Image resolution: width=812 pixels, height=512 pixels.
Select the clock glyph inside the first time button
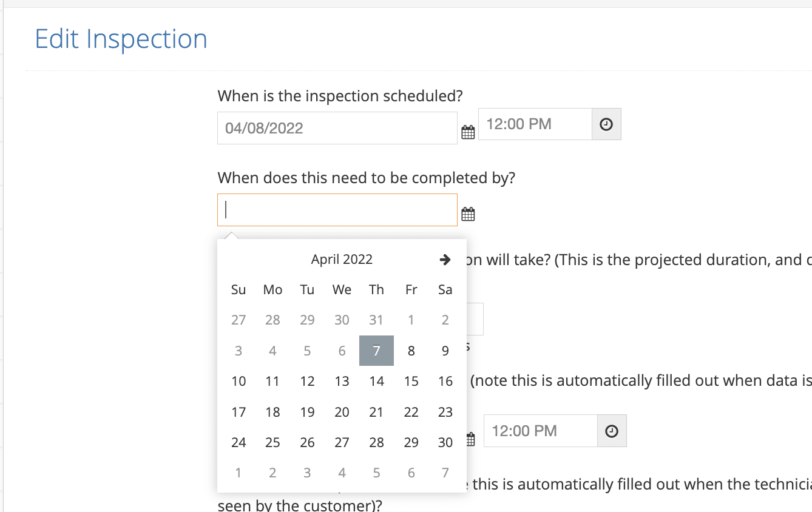click(x=606, y=124)
